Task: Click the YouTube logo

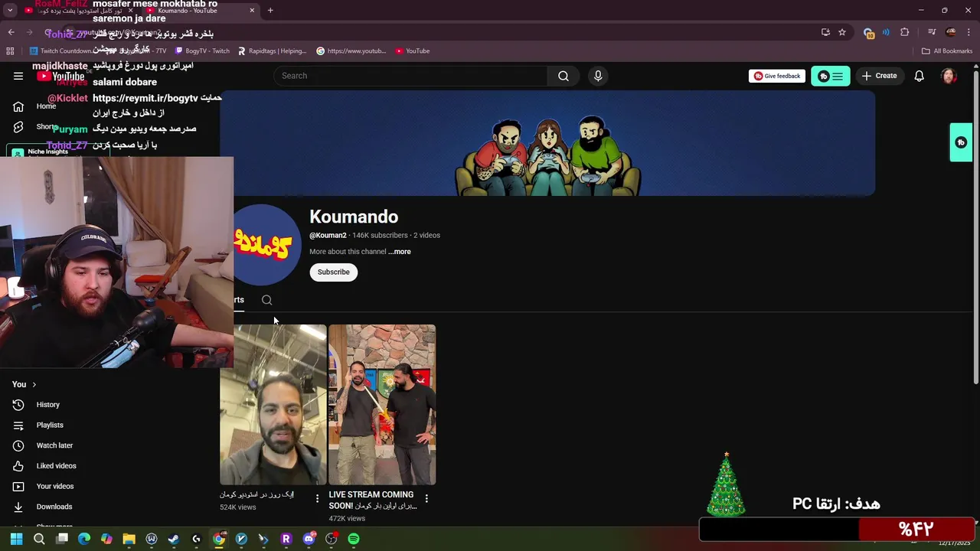Action: click(61, 76)
